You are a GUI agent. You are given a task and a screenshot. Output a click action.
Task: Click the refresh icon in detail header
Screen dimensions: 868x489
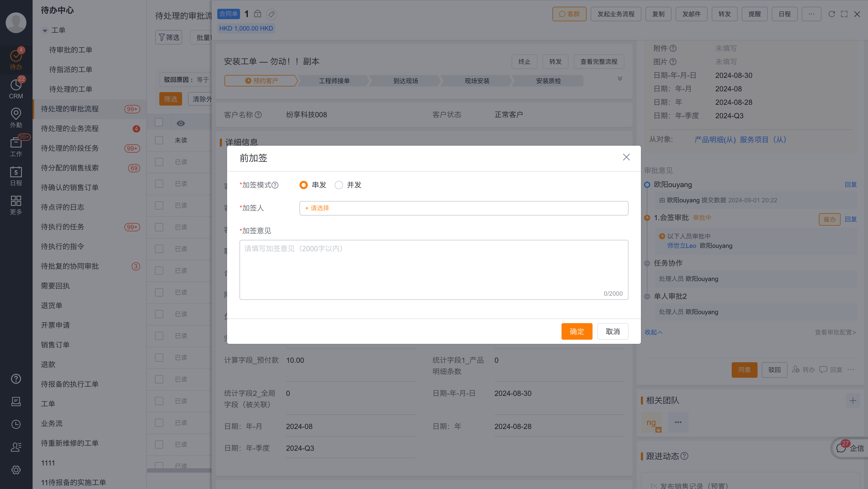[x=832, y=14]
